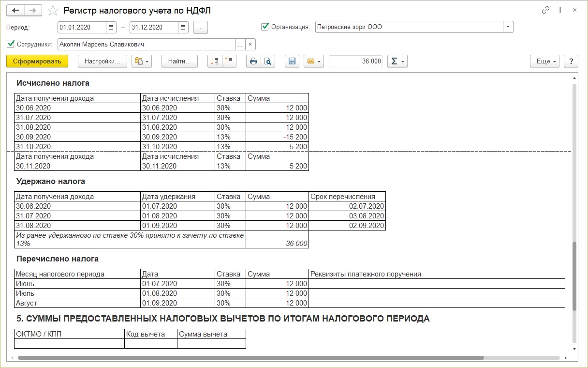Image resolution: width=588 pixels, height=368 pixels.
Task: Print the report with printer icon
Action: point(253,61)
